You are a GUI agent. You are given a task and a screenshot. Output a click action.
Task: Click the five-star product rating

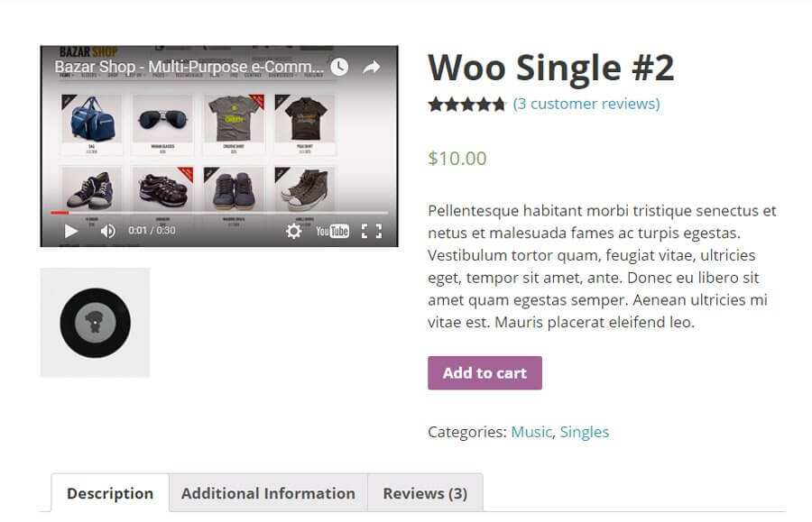point(467,105)
